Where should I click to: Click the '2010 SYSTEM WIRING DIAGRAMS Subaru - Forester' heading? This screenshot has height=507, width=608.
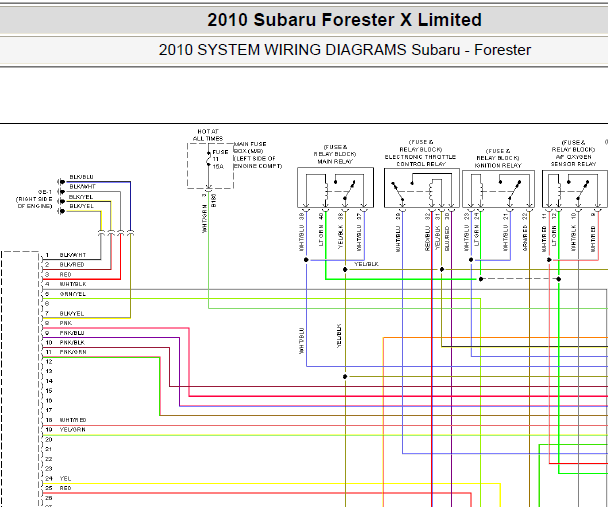pos(344,50)
